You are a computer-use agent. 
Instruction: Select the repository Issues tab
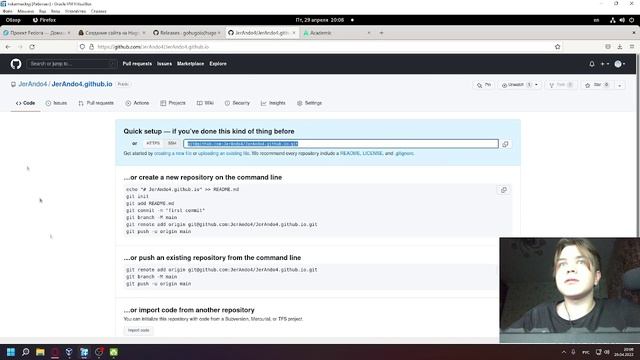point(56,103)
